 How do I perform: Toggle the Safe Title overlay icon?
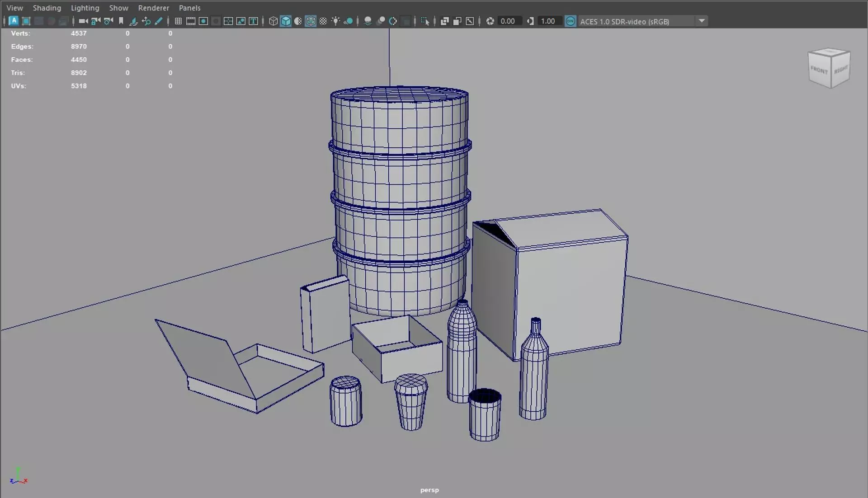[254, 21]
